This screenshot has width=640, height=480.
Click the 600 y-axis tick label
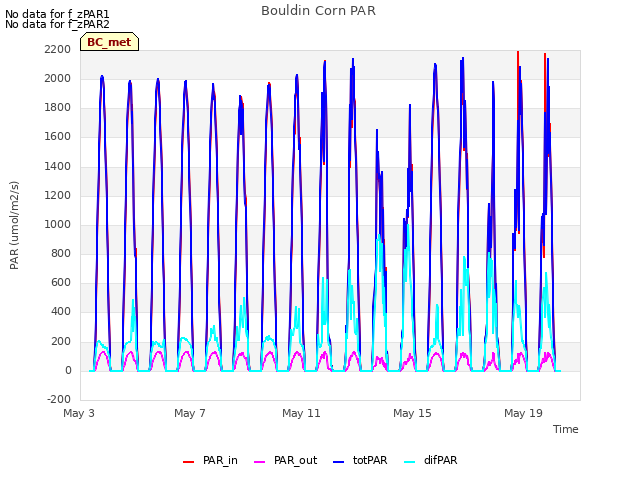pos(61,282)
